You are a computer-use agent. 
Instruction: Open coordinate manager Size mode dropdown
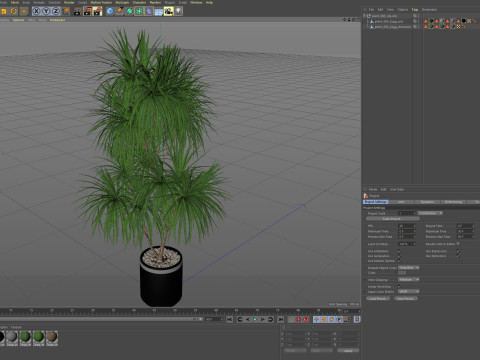click(321, 350)
